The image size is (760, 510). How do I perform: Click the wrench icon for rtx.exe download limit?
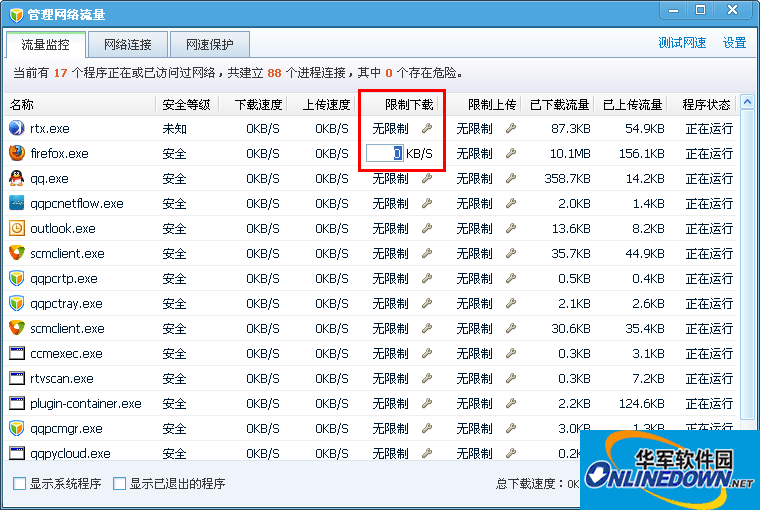427,129
